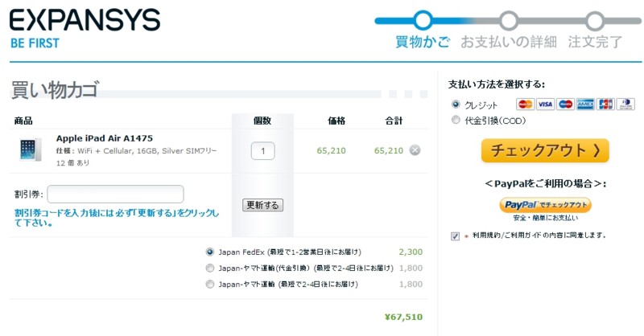Click the quantity field showing 1
Screen dimensions: 644x336
tap(263, 151)
